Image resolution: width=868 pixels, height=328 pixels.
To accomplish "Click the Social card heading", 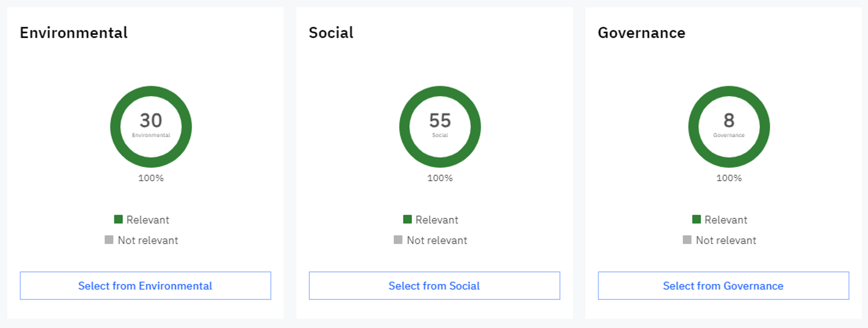I will point(331,33).
